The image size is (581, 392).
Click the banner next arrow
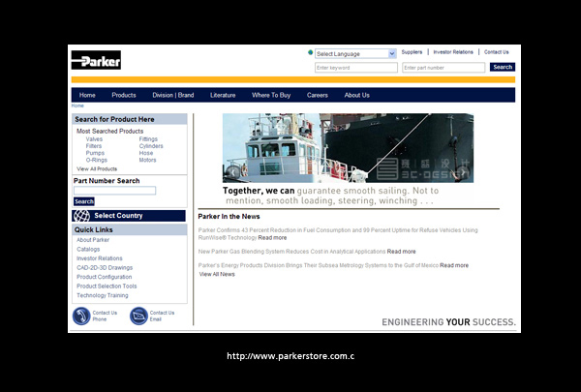coord(463,172)
